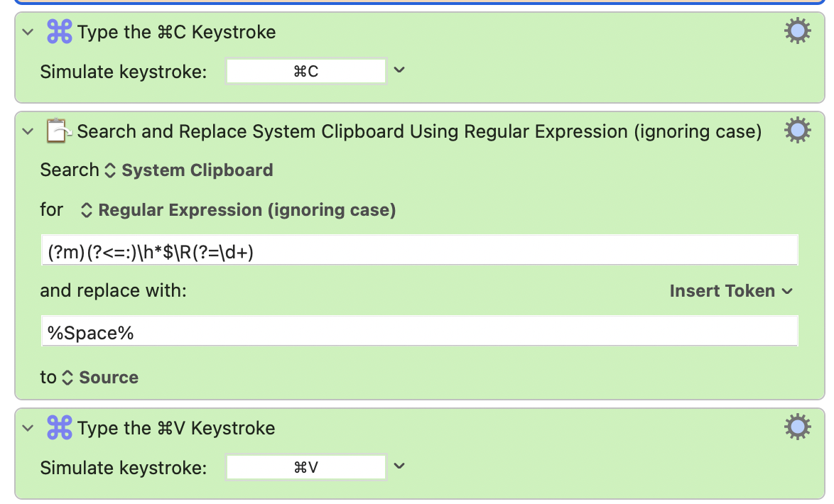Screen dimensions: 834x504
Task: Click the regular expression search field
Action: pyautogui.click(x=420, y=250)
